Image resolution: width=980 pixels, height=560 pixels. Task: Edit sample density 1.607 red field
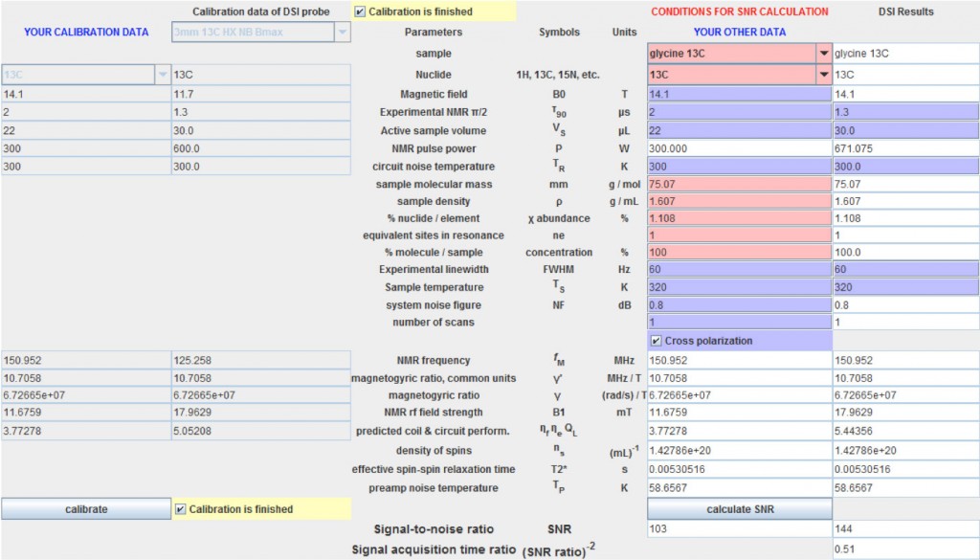[x=740, y=201]
